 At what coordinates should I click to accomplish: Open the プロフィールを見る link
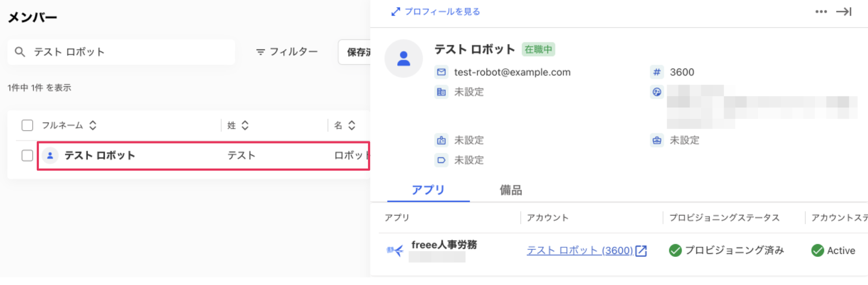[x=436, y=11]
